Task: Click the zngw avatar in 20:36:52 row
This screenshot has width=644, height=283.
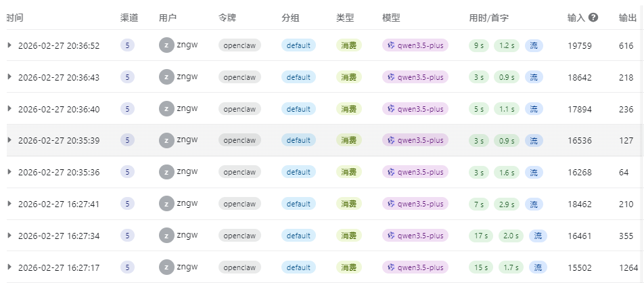Action: (x=166, y=45)
